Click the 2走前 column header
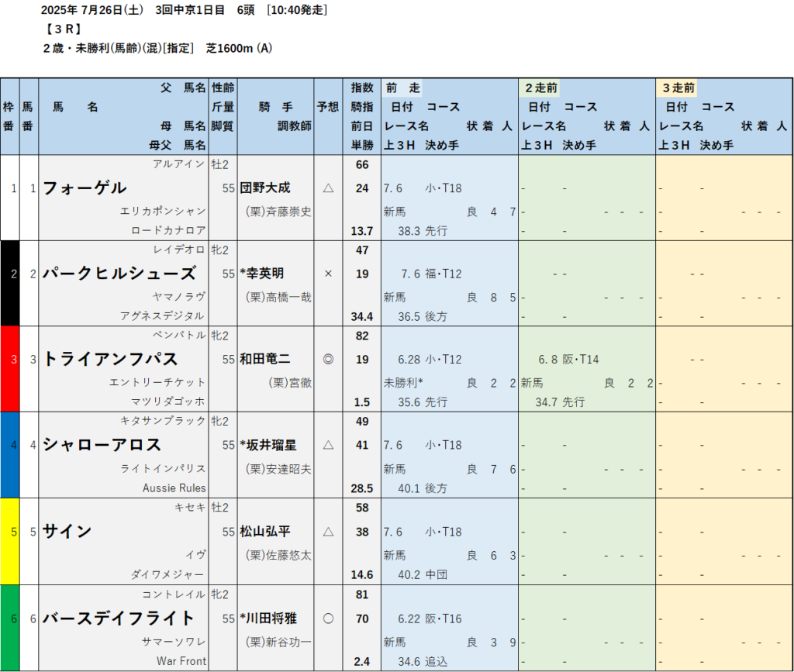 click(x=540, y=88)
